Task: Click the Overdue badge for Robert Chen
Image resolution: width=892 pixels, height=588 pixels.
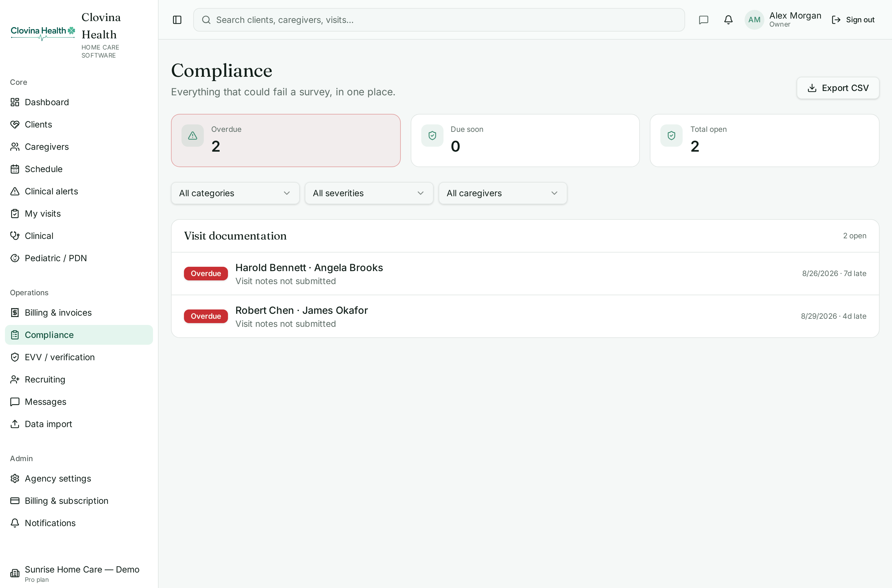Action: (206, 317)
